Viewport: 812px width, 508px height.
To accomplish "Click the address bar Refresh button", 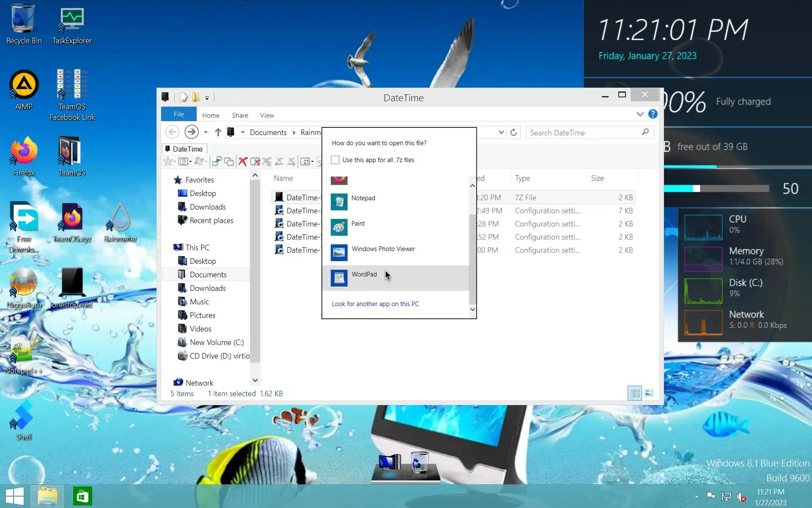I will tap(513, 133).
